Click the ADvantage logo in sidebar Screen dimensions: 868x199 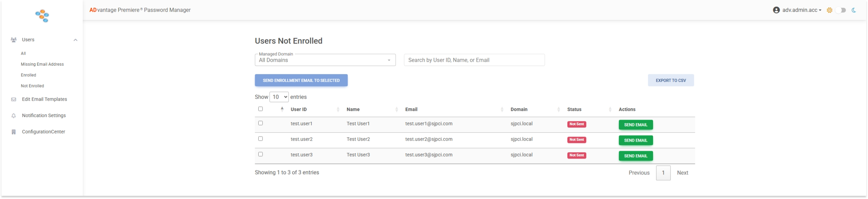[x=42, y=16]
